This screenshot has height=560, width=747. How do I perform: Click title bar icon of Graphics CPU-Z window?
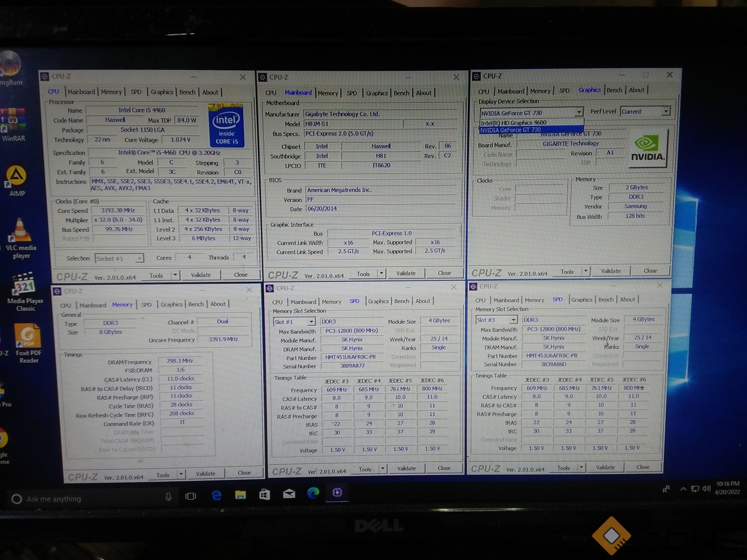point(476,76)
